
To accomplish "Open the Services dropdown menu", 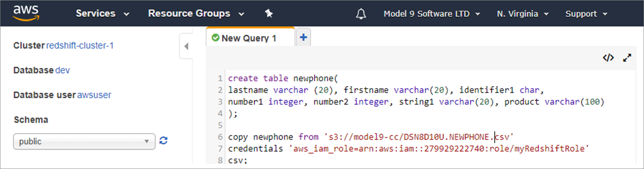I will (x=102, y=13).
